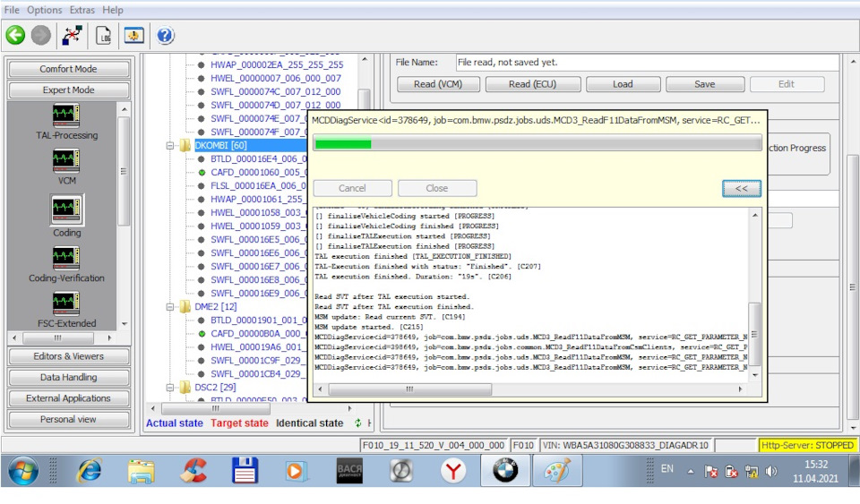
Task: Open the Extras menu
Action: [82, 10]
